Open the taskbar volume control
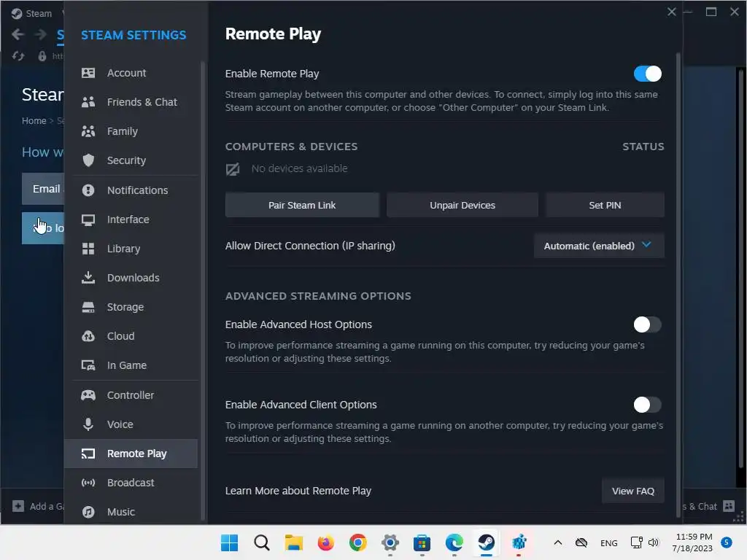The image size is (747, 560). (x=654, y=542)
